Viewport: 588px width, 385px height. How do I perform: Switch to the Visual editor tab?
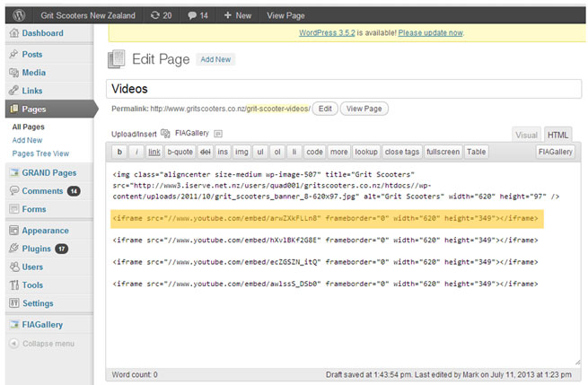click(526, 135)
